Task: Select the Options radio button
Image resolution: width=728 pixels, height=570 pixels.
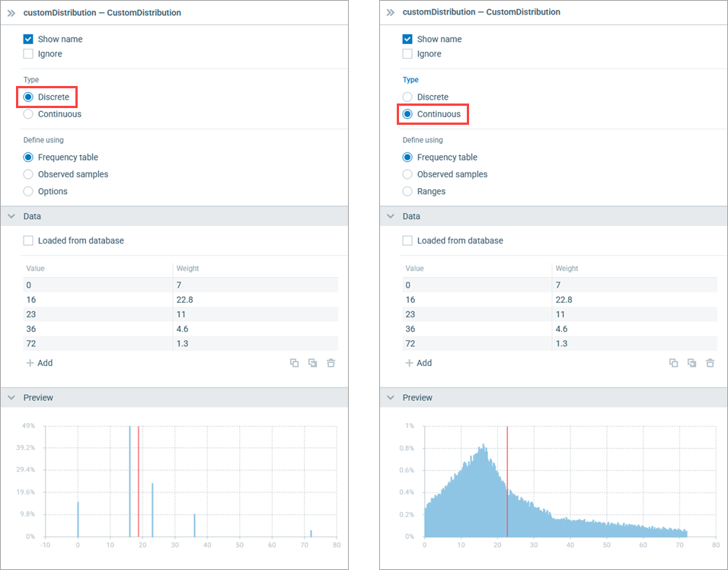Action: 29,192
